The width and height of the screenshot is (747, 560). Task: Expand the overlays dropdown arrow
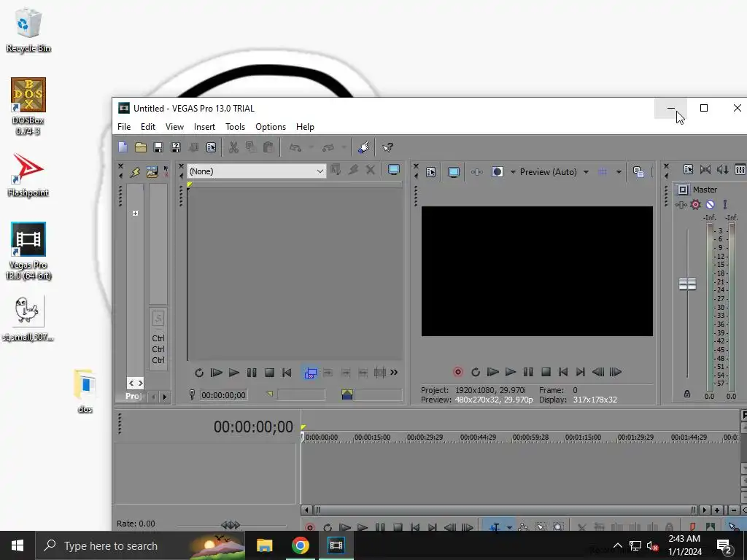tap(619, 172)
